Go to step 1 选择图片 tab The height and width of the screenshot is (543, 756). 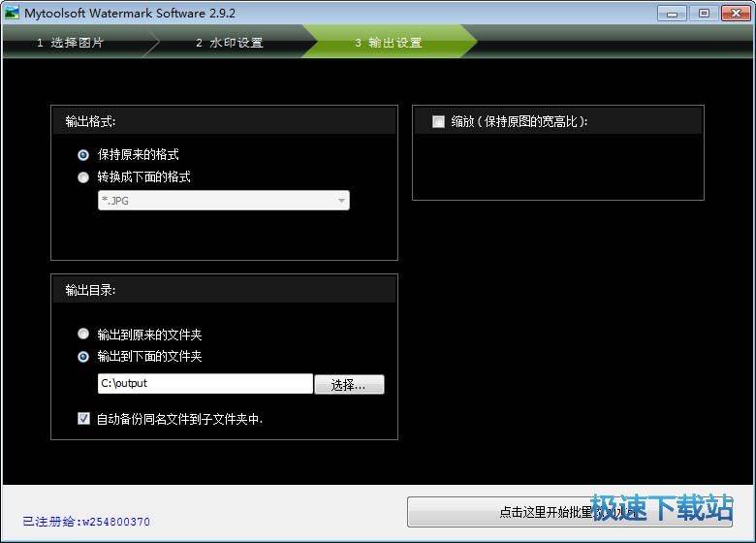click(73, 43)
